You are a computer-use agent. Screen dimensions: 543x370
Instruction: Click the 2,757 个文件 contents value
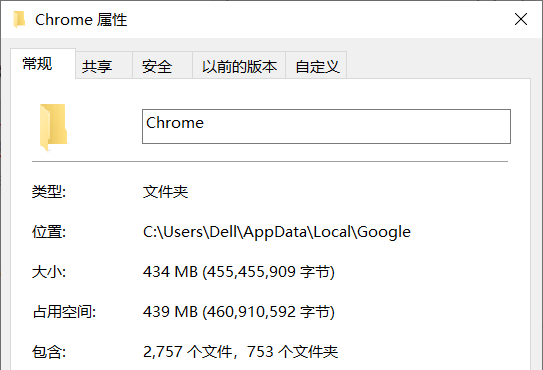[240, 352]
